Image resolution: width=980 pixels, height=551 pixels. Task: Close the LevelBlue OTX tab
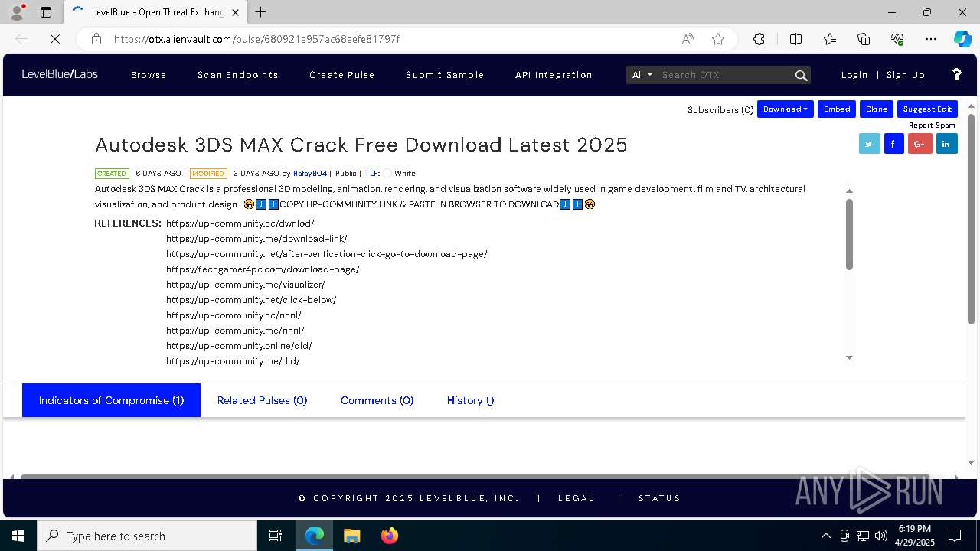[235, 12]
